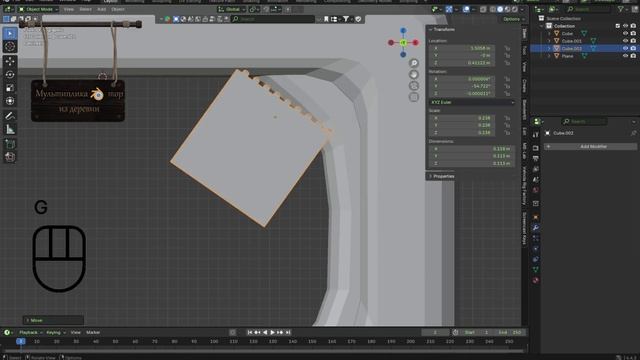
Task: Select the Annotate tool
Action: (x=10, y=116)
